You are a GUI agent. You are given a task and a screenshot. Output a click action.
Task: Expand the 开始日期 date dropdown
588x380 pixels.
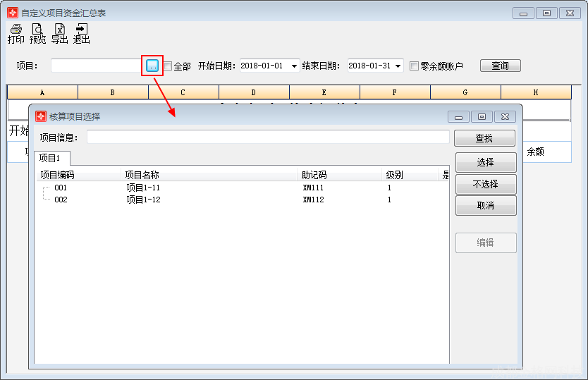click(294, 66)
